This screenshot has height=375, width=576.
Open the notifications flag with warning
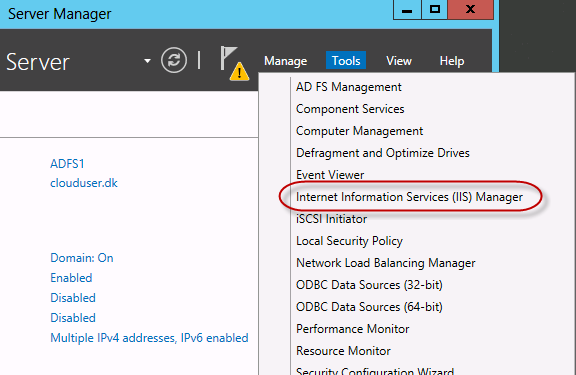point(234,63)
